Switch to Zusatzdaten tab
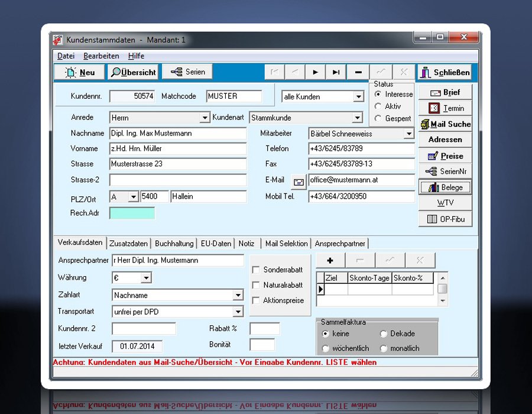This screenshot has height=414, width=532. pos(128,243)
